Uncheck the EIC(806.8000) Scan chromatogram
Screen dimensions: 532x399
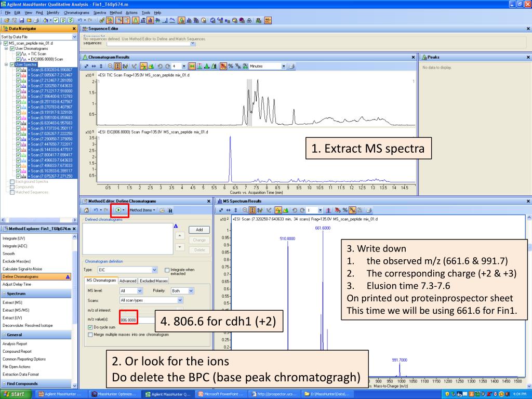(x=18, y=59)
